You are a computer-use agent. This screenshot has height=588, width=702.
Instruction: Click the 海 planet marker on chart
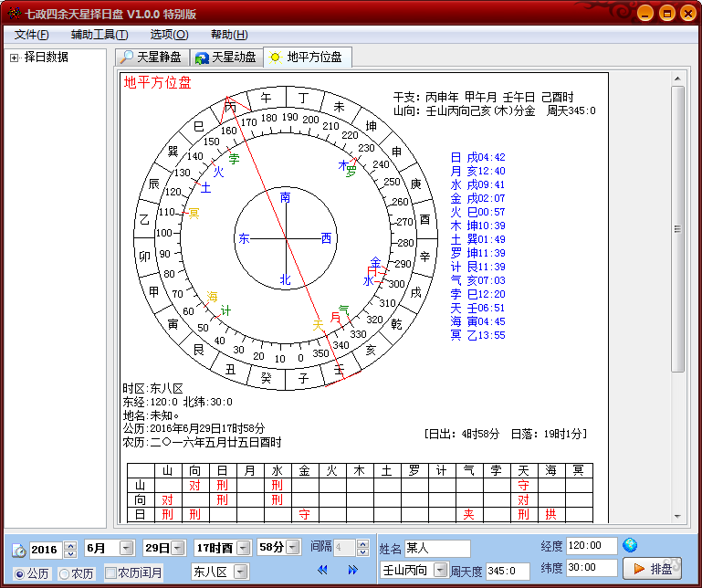(212, 297)
